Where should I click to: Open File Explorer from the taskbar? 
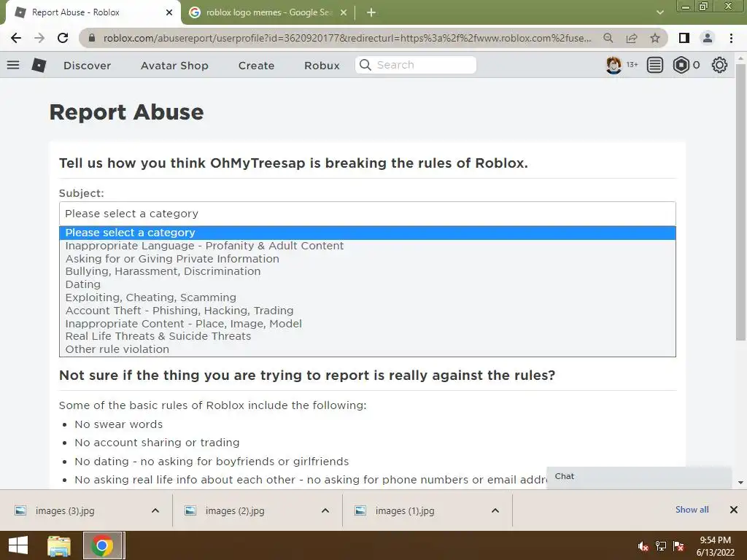click(59, 545)
